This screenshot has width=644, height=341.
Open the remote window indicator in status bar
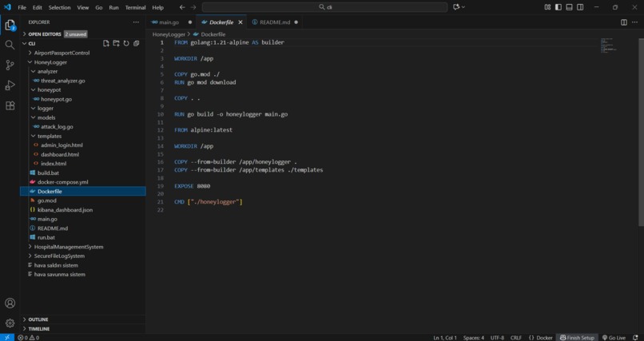coord(7,338)
